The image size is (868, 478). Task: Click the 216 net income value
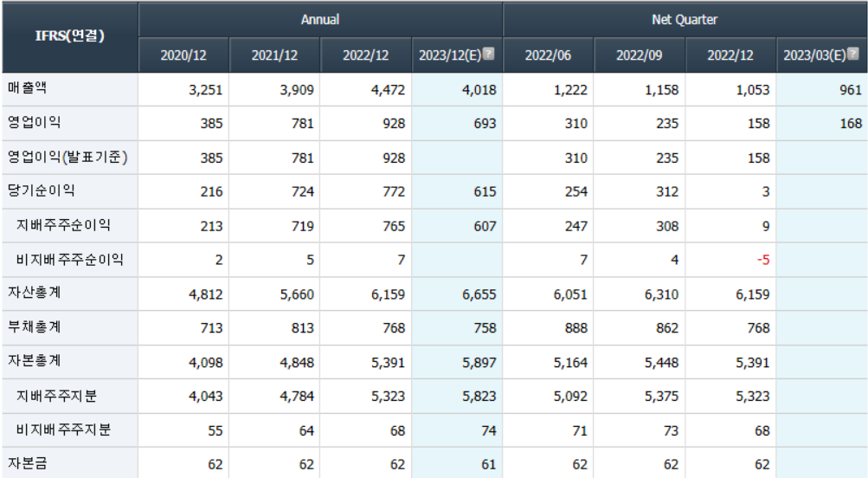(211, 191)
